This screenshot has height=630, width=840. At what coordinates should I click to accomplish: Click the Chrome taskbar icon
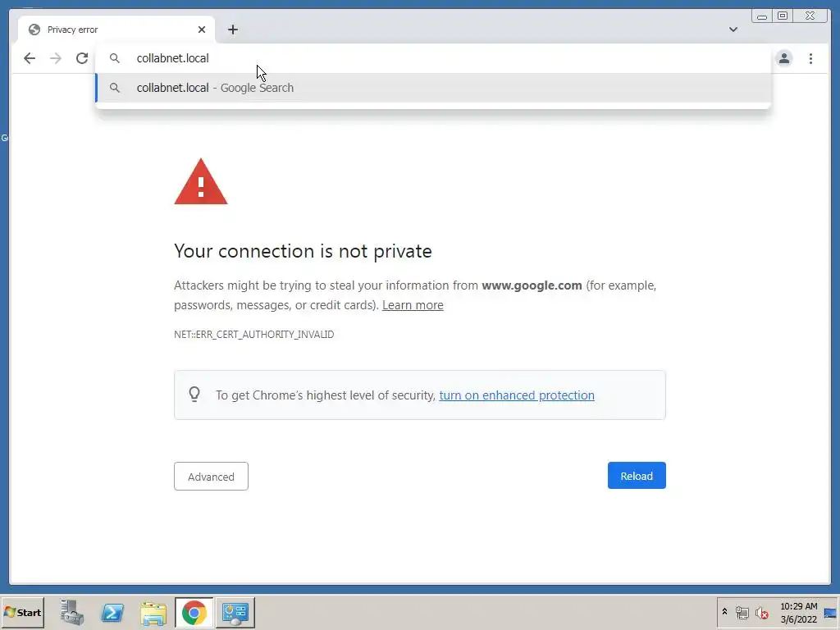click(x=194, y=612)
